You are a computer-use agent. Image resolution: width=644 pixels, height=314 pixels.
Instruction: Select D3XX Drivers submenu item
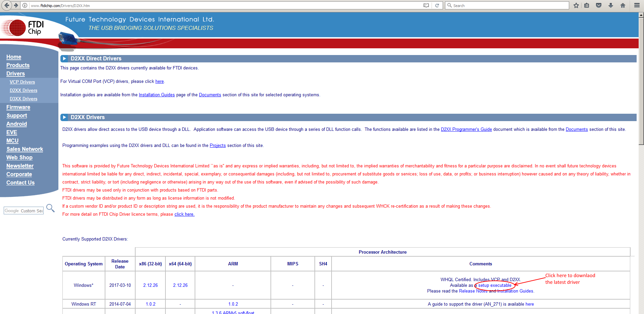[23, 99]
